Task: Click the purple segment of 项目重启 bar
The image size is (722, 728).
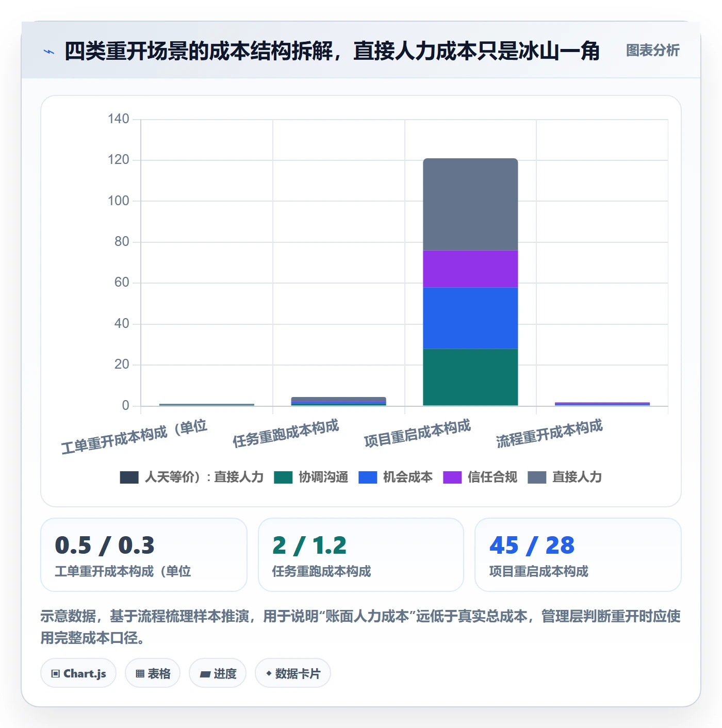Action: coord(470,269)
